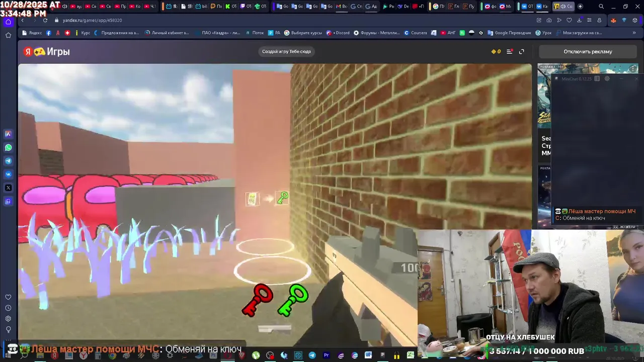
Task: Open Telegram from the taskbar
Action: (x=312, y=355)
